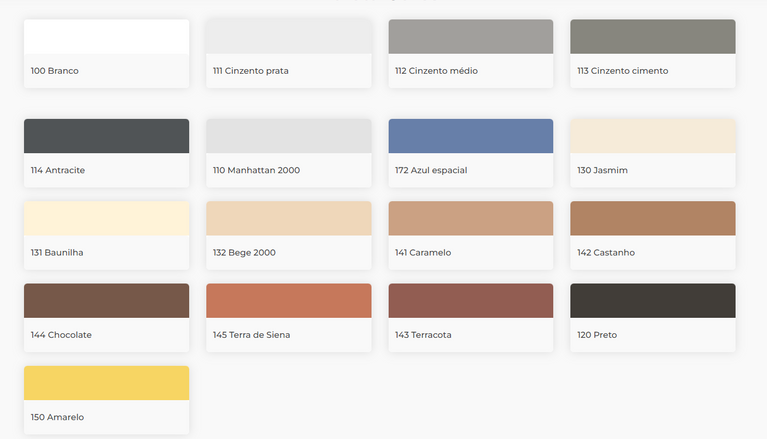Image resolution: width=767 pixels, height=439 pixels.
Task: Click the "172 Azul espacial" text label
Action: 431,171
